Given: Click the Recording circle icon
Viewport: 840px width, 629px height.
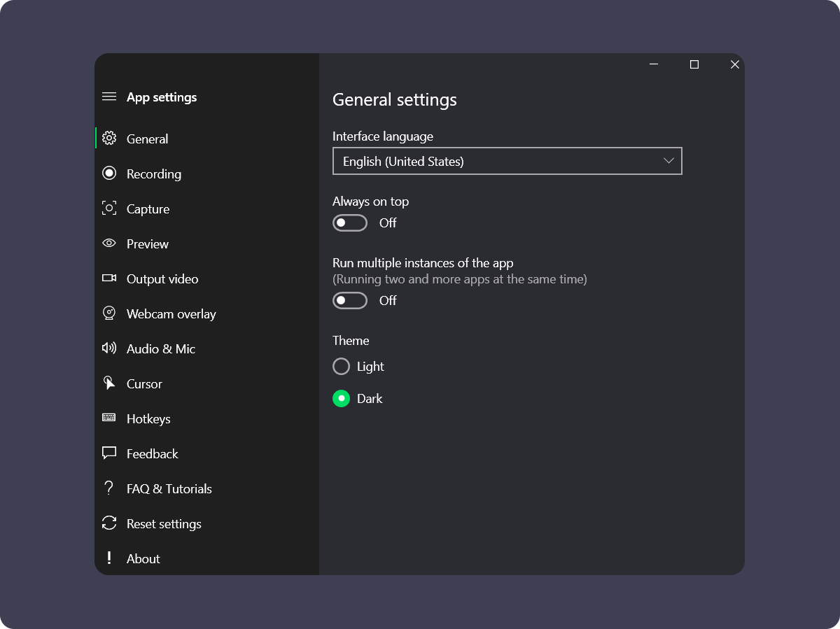Looking at the screenshot, I should 109,174.
